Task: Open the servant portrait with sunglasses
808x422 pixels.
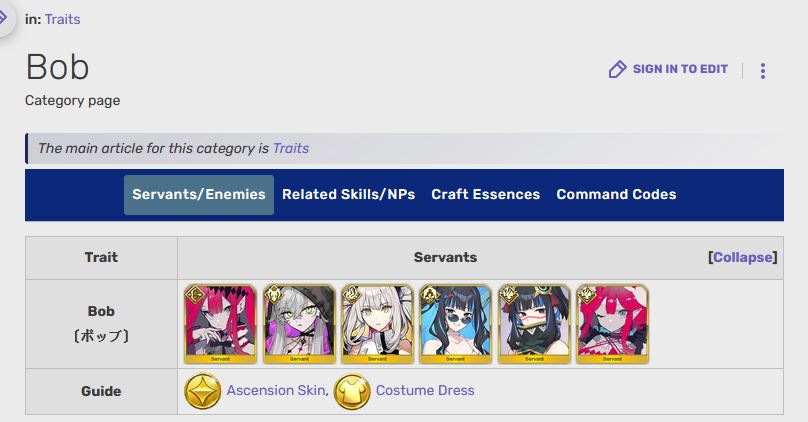Action: [456, 324]
